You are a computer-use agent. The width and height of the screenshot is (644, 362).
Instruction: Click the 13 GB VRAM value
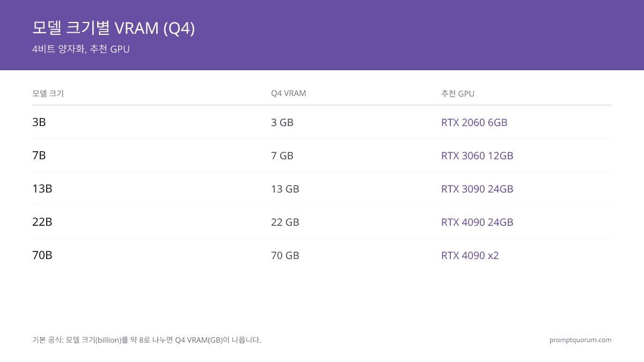pos(285,189)
